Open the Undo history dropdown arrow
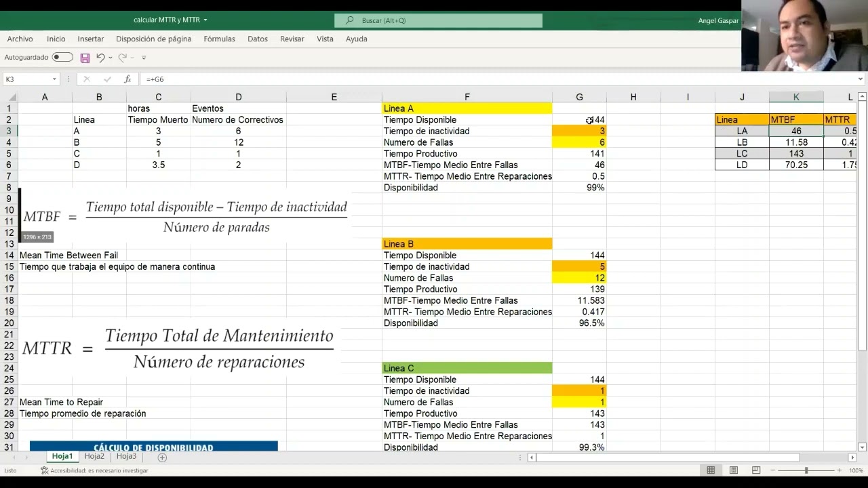Screen dimensions: 868x488 [111, 58]
